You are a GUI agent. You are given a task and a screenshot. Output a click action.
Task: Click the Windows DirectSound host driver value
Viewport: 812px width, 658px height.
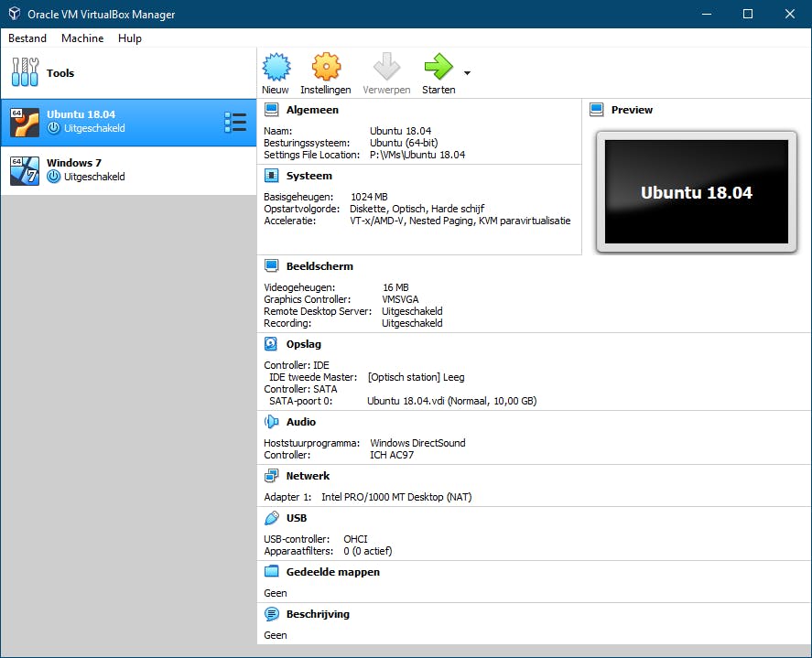[x=417, y=443]
